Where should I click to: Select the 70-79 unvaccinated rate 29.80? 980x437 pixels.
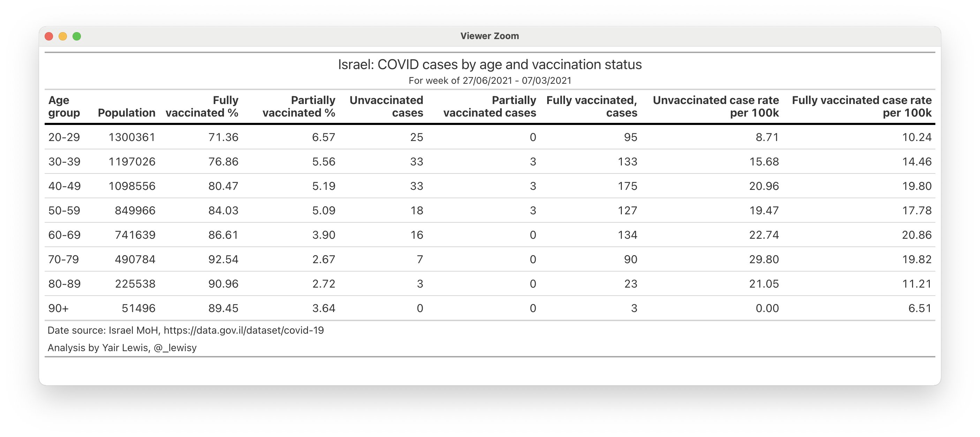[x=764, y=259]
